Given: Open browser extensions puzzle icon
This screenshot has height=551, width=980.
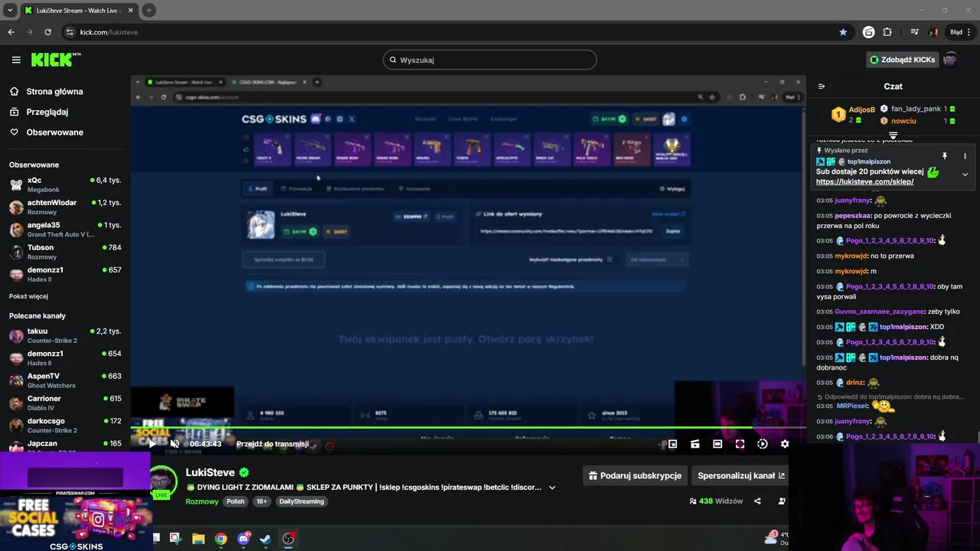Looking at the screenshot, I should click(887, 32).
